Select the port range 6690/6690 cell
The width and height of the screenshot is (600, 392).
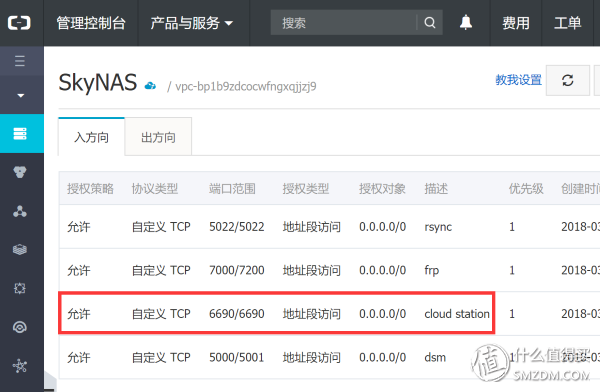click(x=236, y=314)
